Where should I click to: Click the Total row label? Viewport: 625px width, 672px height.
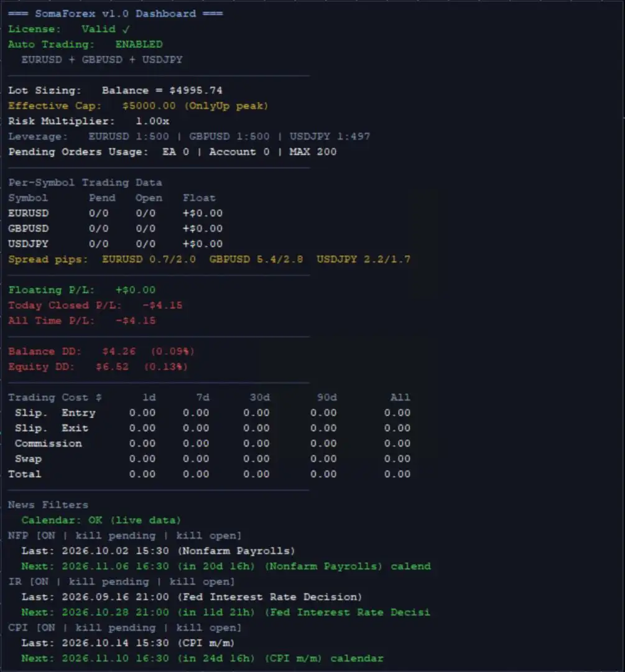pyautogui.click(x=25, y=474)
